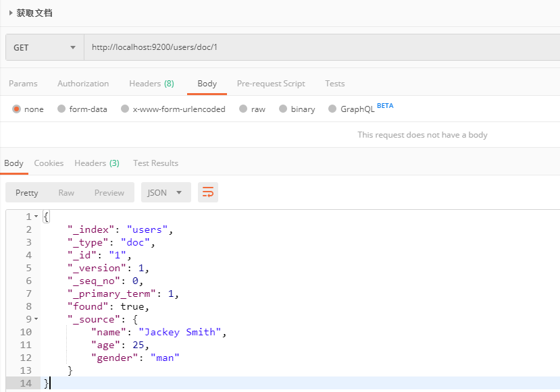Click the request URL input field
Screen dimensions: 560x392
click(322, 47)
